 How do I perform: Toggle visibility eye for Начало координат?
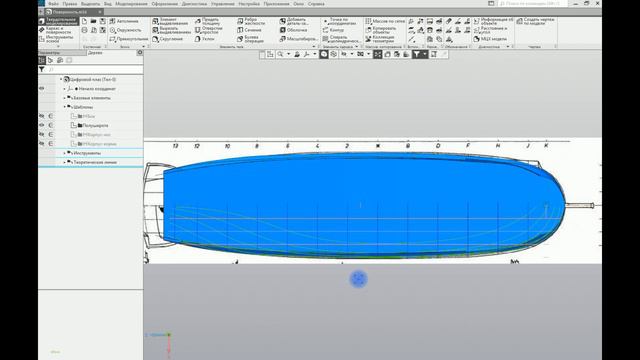[x=42, y=89]
